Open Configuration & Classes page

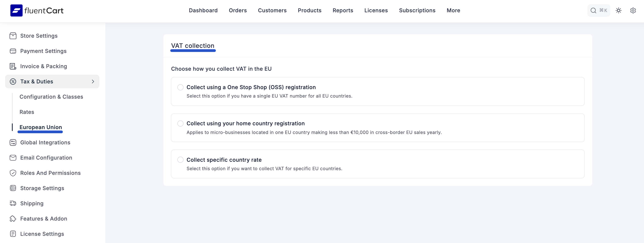(51, 97)
